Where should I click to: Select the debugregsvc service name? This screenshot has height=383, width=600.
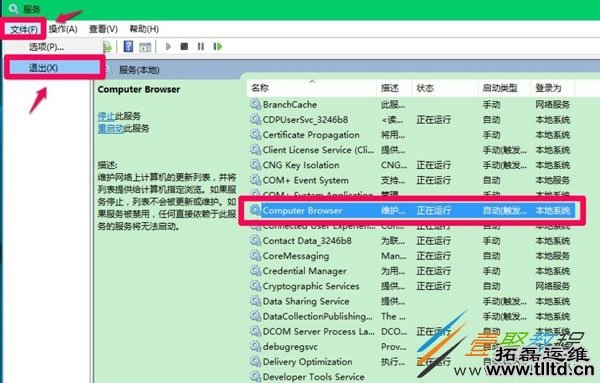290,347
